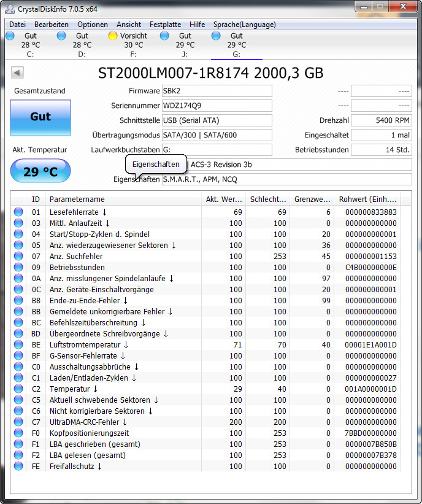
Task: Click status icon of Geräte-Einschaltvorgänge row
Action: point(18,289)
